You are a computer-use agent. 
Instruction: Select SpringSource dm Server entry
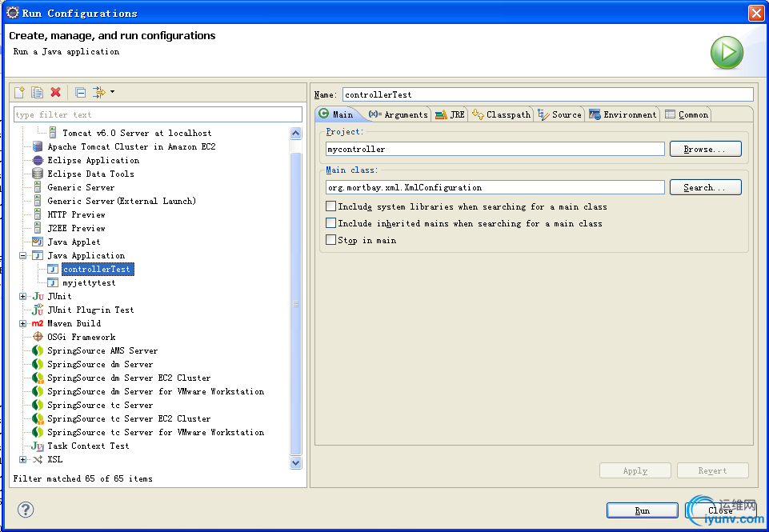point(100,364)
